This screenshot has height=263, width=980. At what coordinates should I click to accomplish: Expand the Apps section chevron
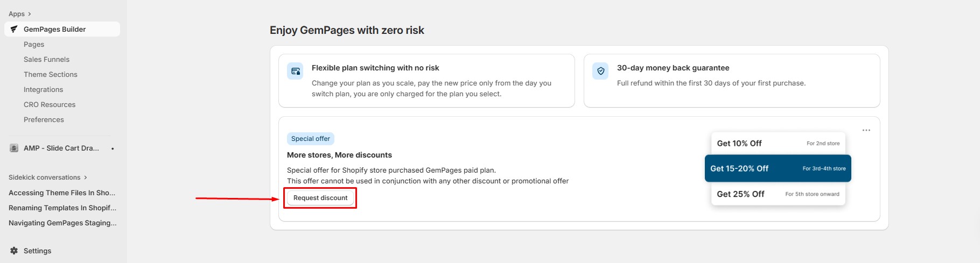pyautogui.click(x=29, y=14)
